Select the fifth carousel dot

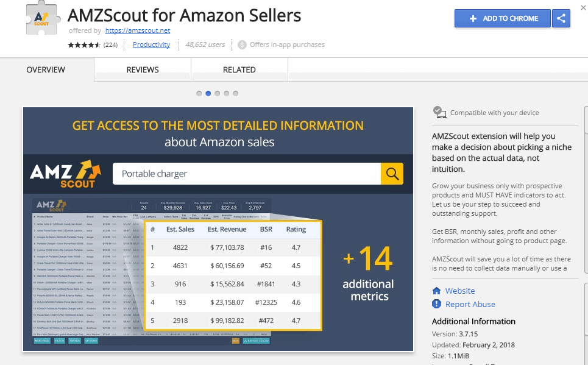(235, 93)
